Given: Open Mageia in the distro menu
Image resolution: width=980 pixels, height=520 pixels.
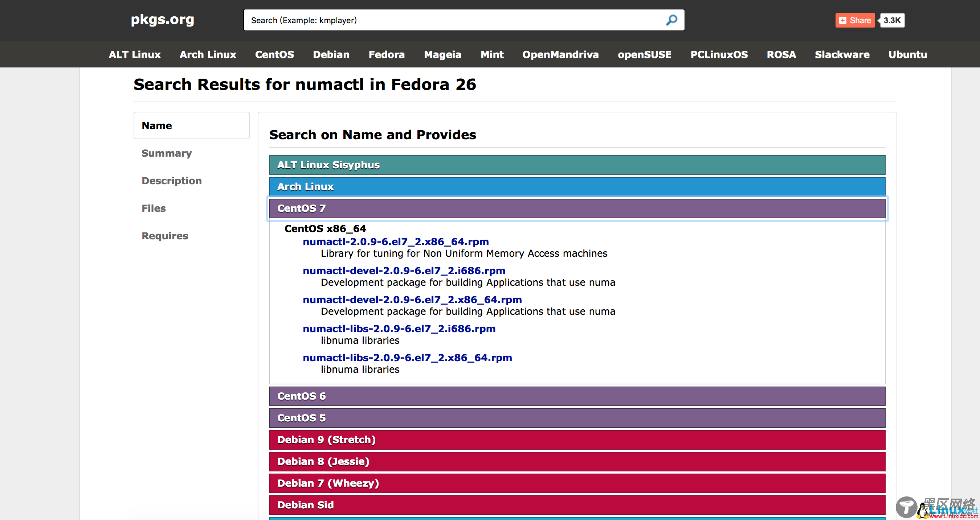Looking at the screenshot, I should [x=442, y=54].
